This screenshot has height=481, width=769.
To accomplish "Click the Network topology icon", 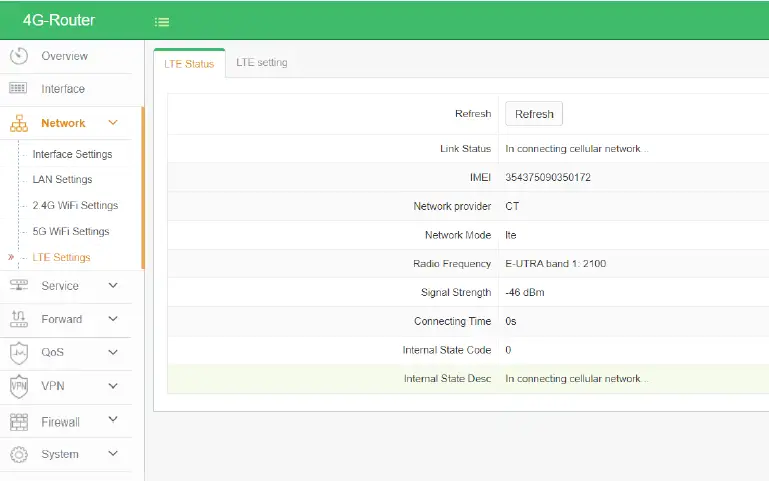I will (x=19, y=123).
